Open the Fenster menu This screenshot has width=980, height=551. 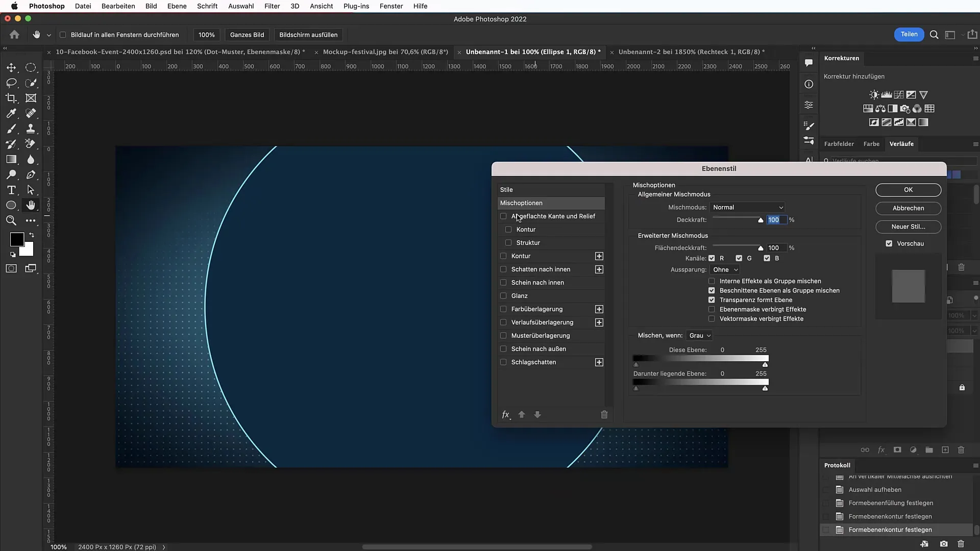click(391, 6)
